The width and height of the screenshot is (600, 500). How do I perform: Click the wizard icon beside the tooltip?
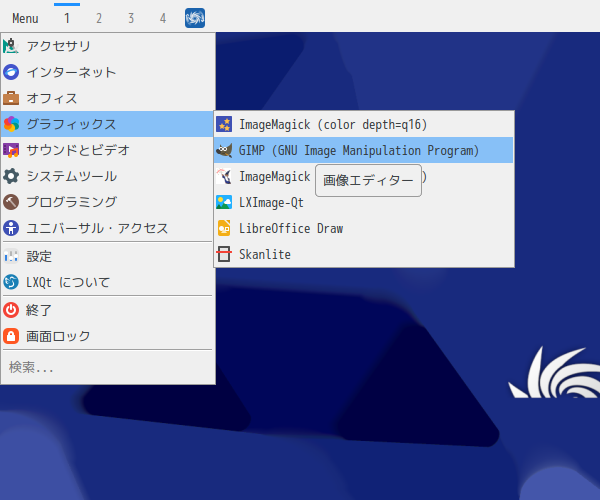(x=224, y=176)
